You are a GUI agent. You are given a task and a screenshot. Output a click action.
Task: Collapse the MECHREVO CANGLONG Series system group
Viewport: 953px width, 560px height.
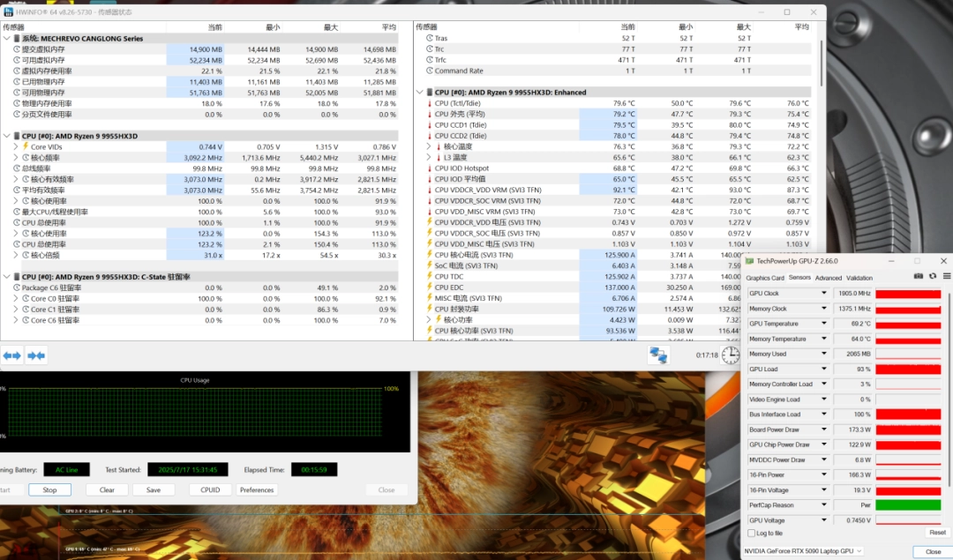[6, 39]
